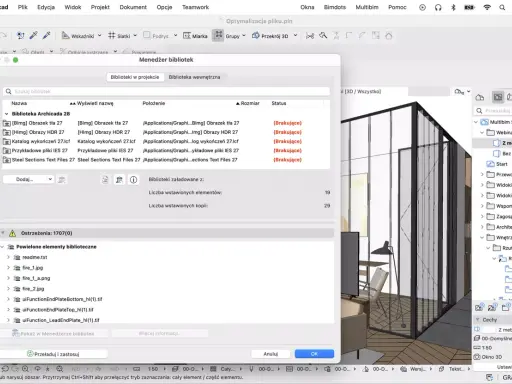Viewport: 512px width, 384px height.
Task: Click the Navigator project map icon
Action: (480, 97)
